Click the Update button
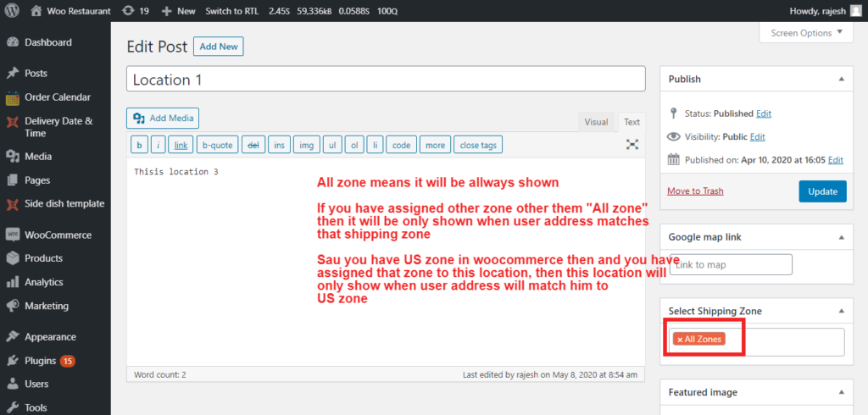Screen dimensions: 868x415 pos(821,191)
